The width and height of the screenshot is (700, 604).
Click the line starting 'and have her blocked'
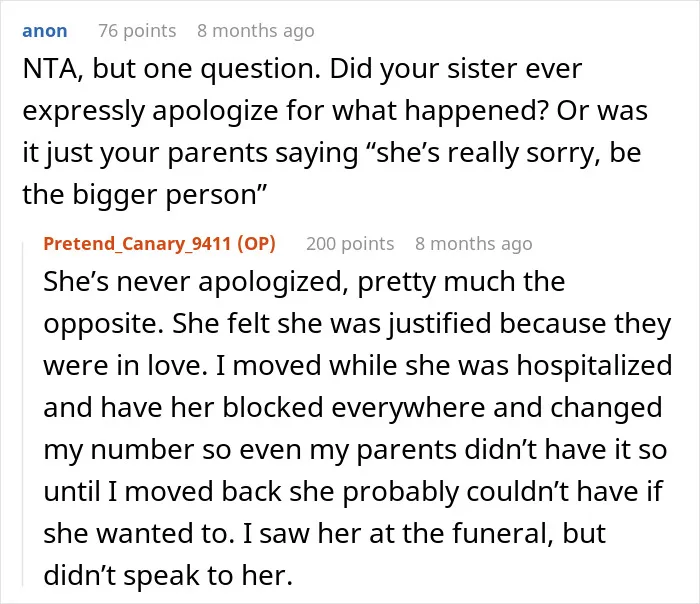point(353,408)
